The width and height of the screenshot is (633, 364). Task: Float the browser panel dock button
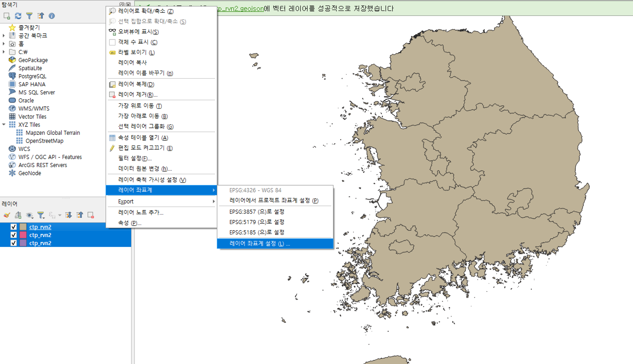pyautogui.click(x=122, y=4)
